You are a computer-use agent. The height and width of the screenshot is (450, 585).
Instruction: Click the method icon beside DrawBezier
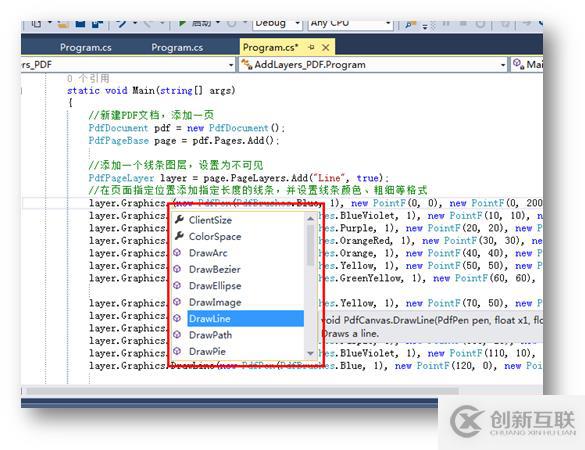pyautogui.click(x=177, y=269)
